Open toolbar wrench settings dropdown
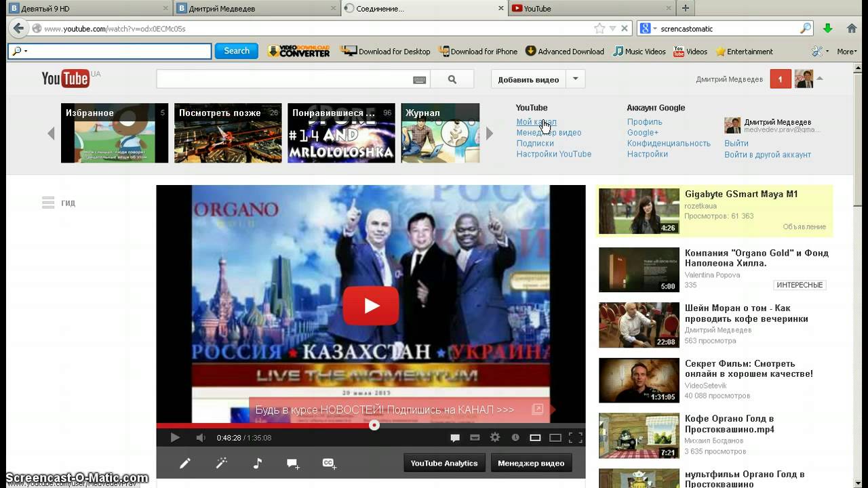This screenshot has height=488, width=868. tap(821, 51)
